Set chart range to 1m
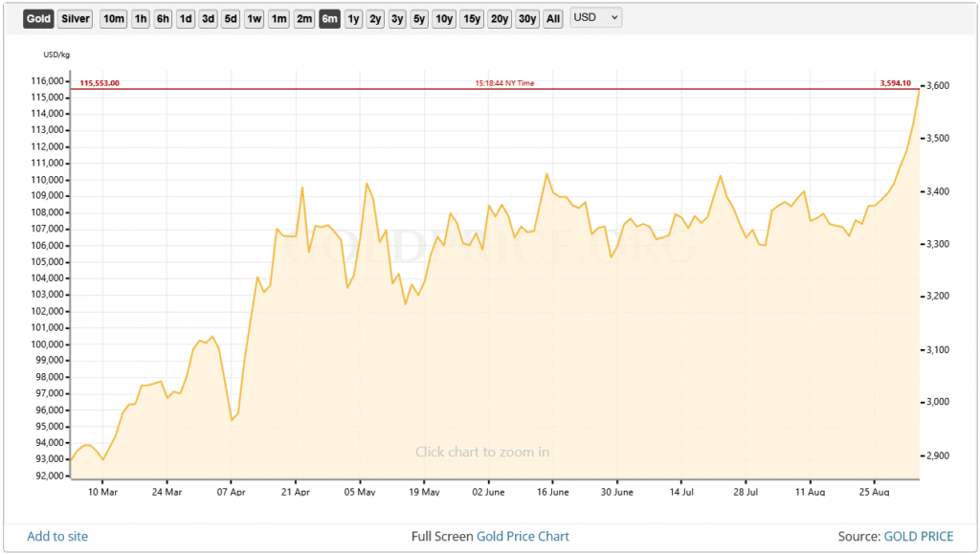 pyautogui.click(x=278, y=18)
